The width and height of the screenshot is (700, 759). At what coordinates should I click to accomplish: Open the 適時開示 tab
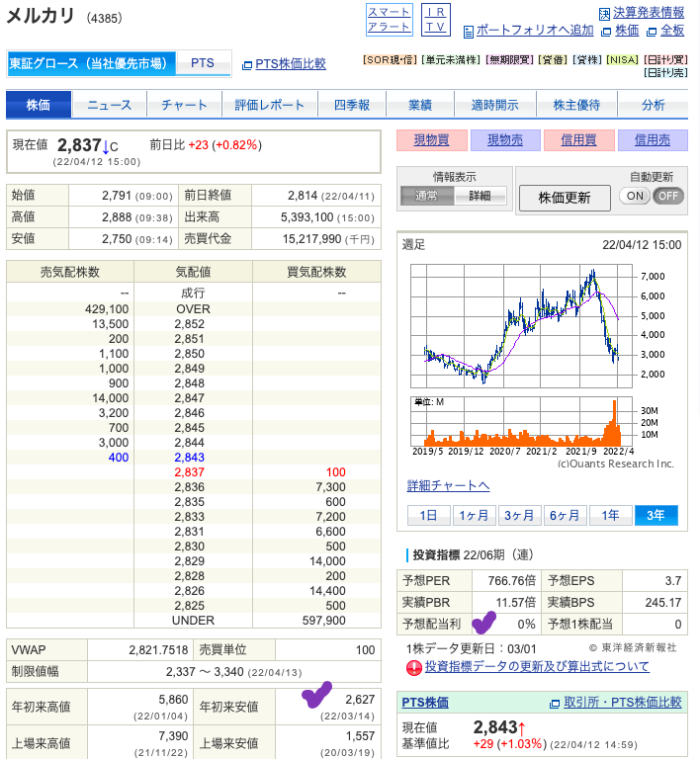494,105
